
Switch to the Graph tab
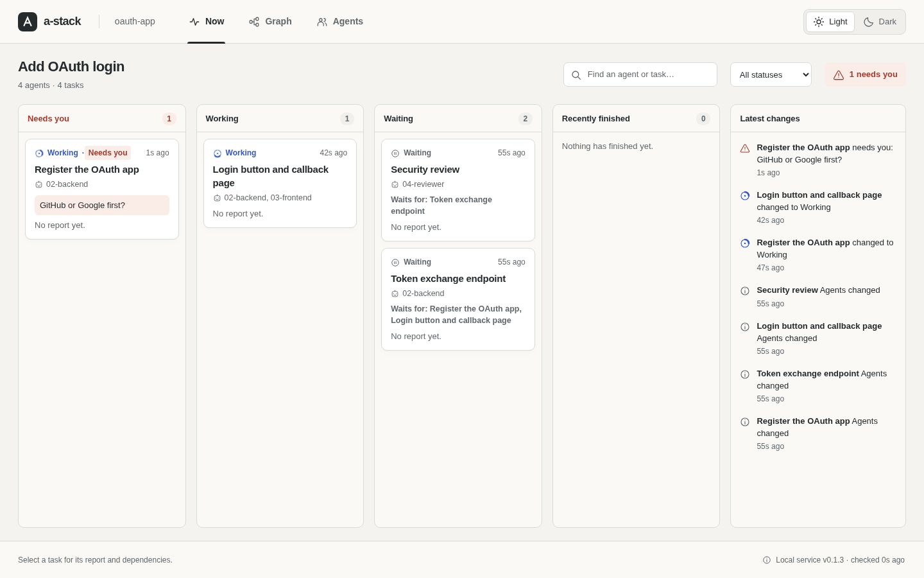(x=270, y=22)
